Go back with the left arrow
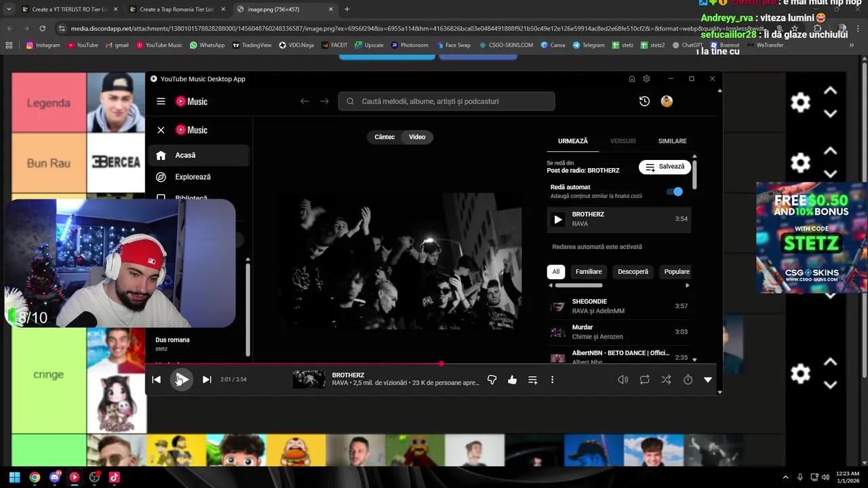 [304, 101]
